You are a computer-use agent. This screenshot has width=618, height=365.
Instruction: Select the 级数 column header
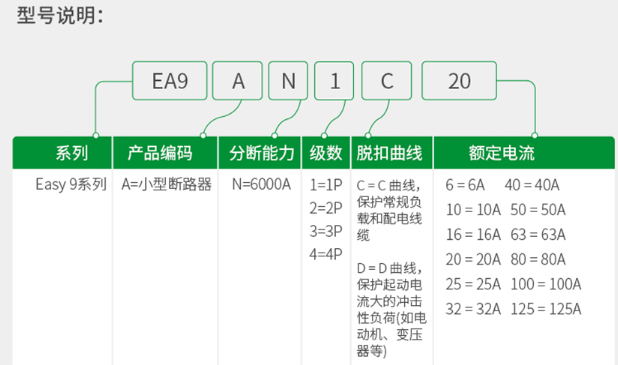(x=326, y=153)
